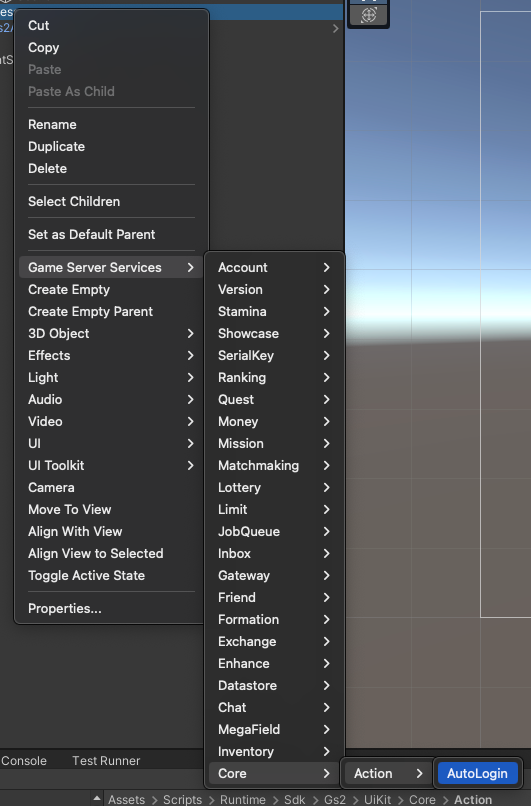Select Copy in the context menu
This screenshot has width=531, height=806.
[44, 47]
